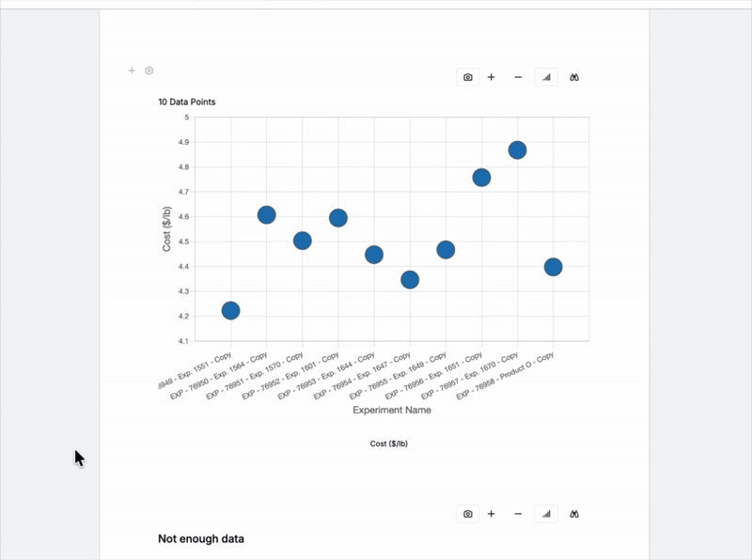Click the Product O - Copy data point
This screenshot has width=752, height=560.
click(x=553, y=267)
